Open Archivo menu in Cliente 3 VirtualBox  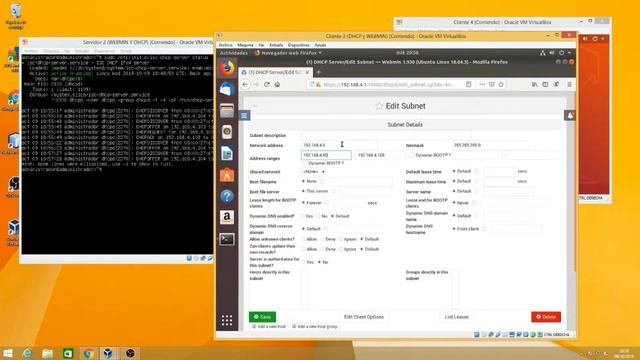(x=225, y=45)
